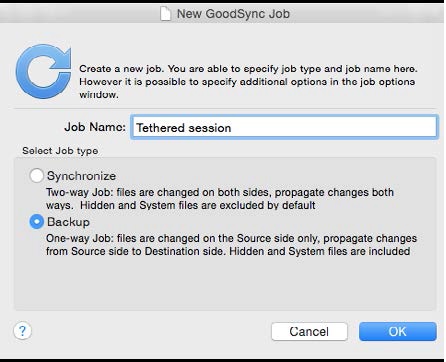Screen dimensions: 446x362
Task: Click the separator line above Job Name
Action: [x=225, y=109]
